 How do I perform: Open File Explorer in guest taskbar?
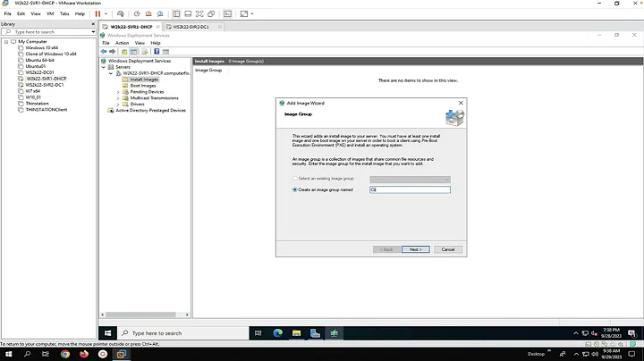point(297,333)
